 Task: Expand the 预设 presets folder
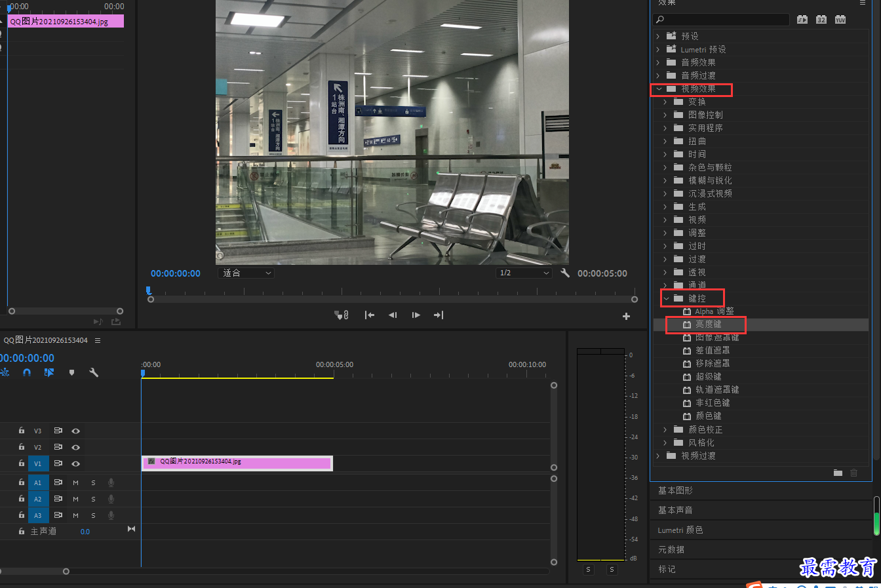coord(658,36)
